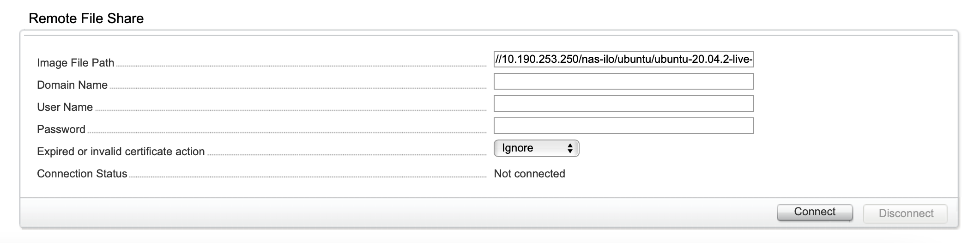Click into the User Name field
Image resolution: width=980 pixels, height=243 pixels.
pos(623,103)
